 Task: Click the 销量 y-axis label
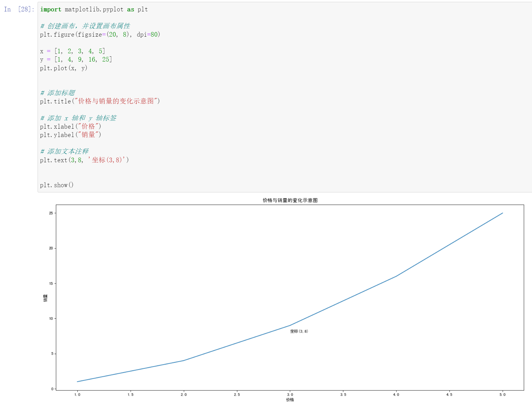pos(45,297)
